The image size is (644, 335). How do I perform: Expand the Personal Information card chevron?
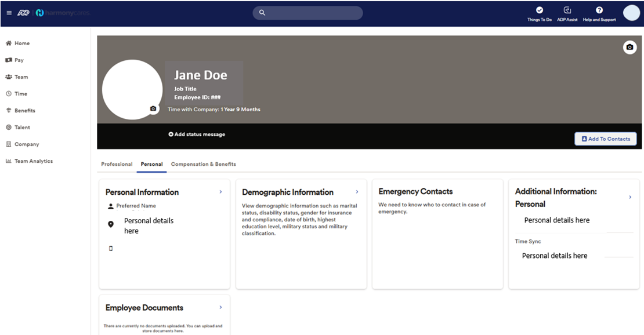pos(220,192)
